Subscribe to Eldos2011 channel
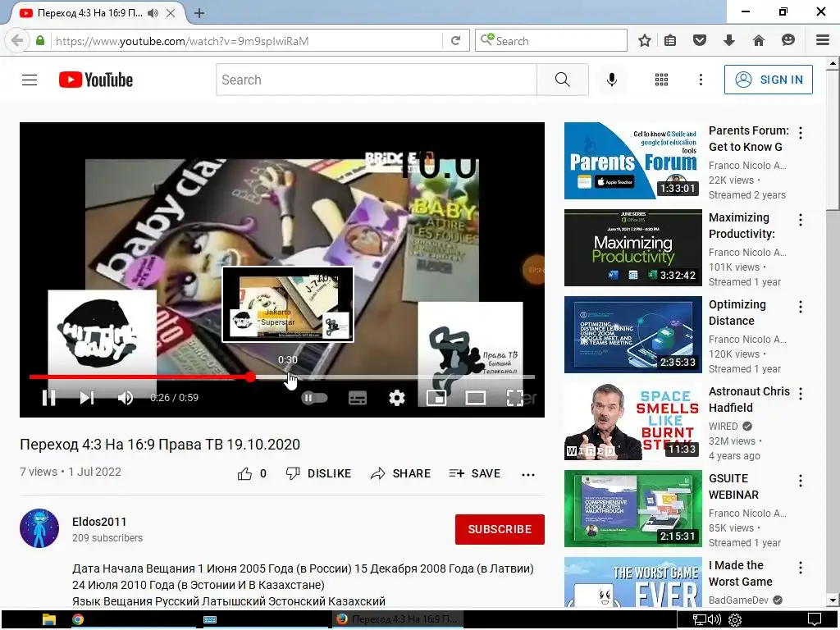840x630 pixels. click(x=500, y=529)
